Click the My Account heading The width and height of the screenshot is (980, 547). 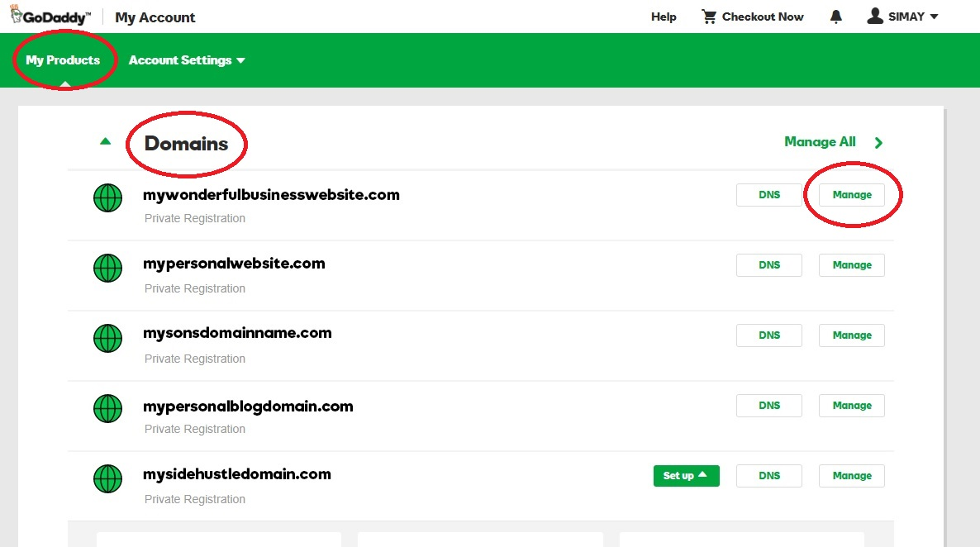click(155, 17)
